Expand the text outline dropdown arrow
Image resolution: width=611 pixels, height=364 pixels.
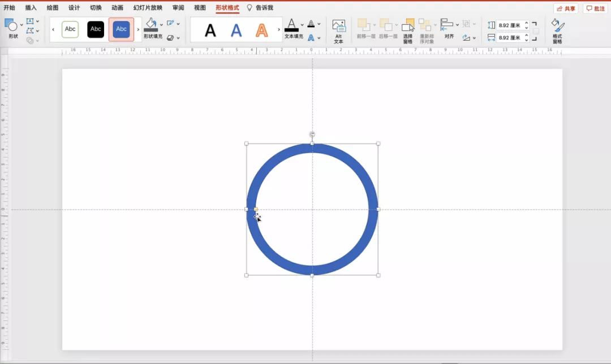(x=319, y=24)
